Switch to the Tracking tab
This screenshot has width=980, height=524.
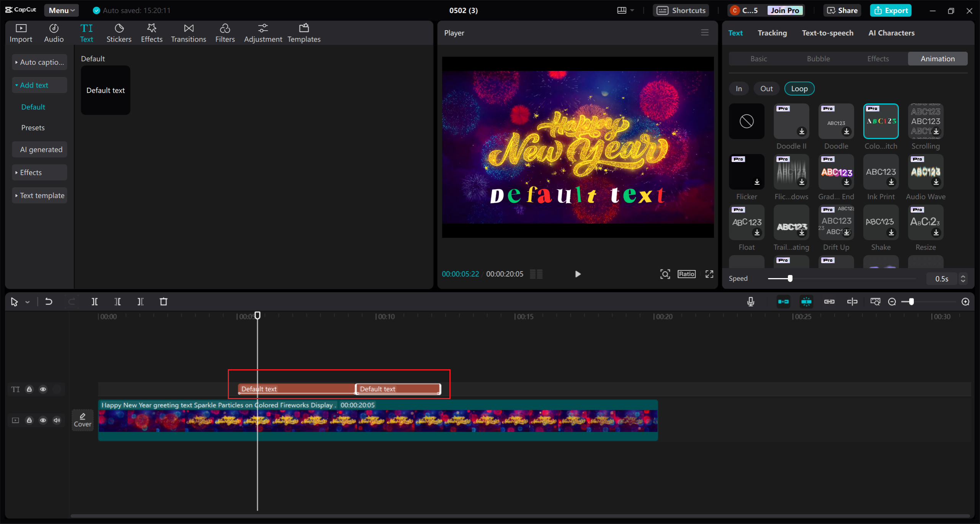772,33
